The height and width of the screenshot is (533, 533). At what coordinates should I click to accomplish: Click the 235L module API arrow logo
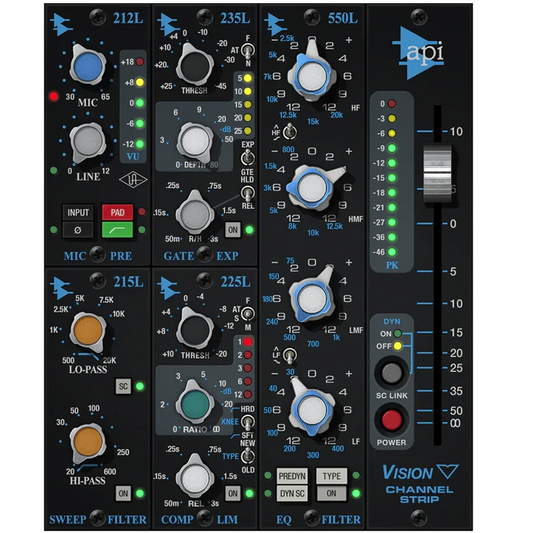click(169, 24)
